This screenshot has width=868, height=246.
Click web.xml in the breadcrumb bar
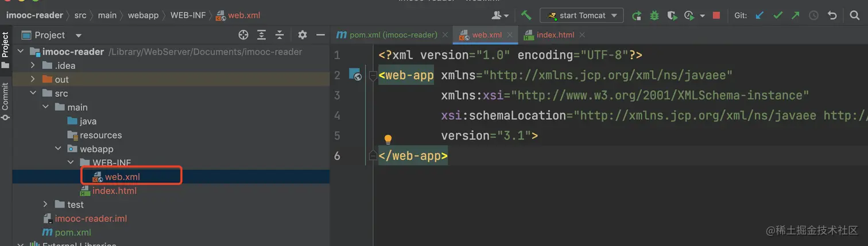(239, 15)
